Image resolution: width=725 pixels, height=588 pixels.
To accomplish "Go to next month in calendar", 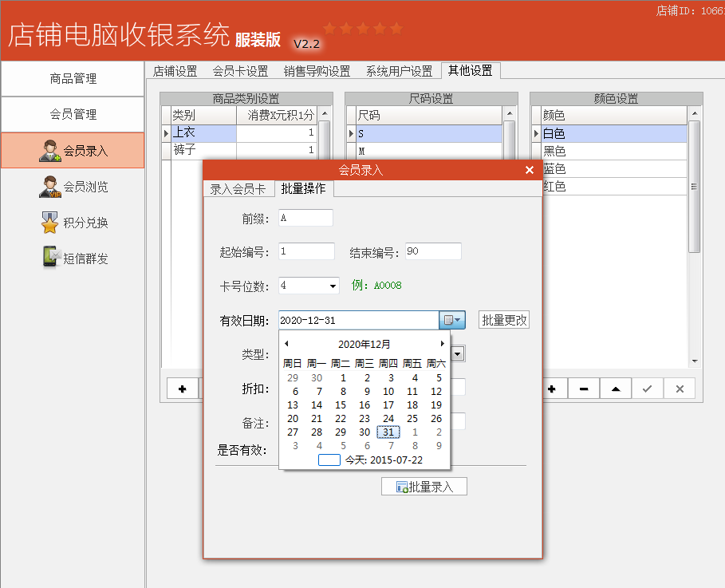I will [x=442, y=343].
